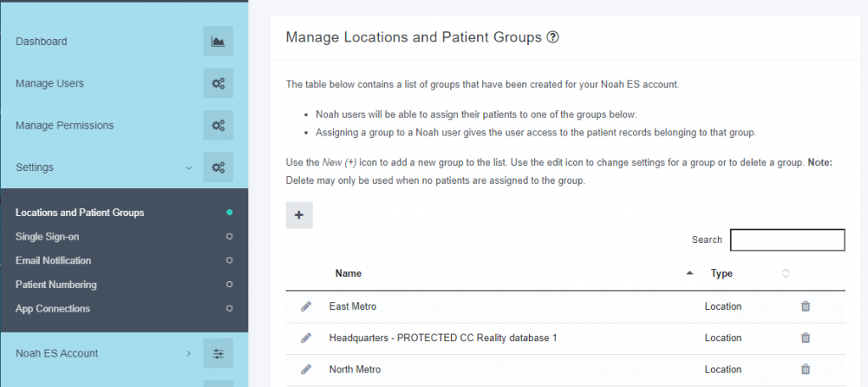Edit East Metro with the pencil icon

(x=306, y=307)
